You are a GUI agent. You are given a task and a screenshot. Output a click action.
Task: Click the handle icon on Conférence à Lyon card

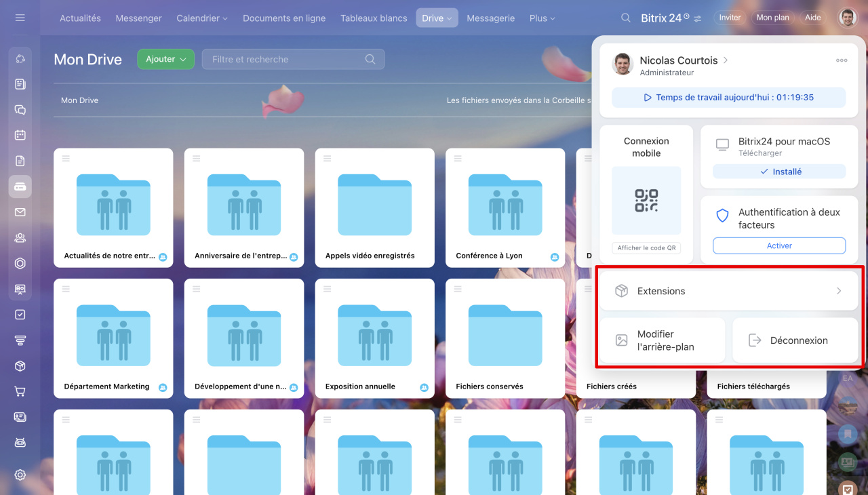pyautogui.click(x=458, y=158)
